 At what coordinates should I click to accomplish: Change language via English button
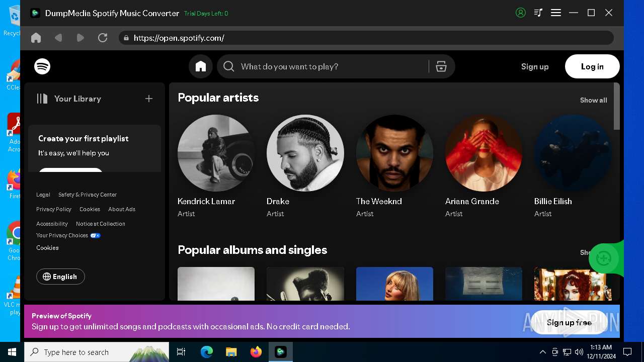coord(60,277)
